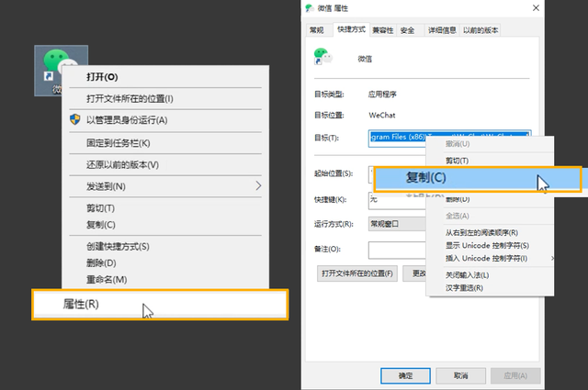Click the WeChat target location text

(382, 116)
